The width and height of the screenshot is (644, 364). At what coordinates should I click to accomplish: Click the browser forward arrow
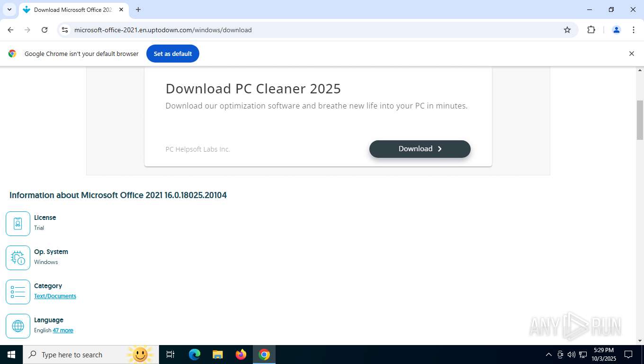(27, 30)
